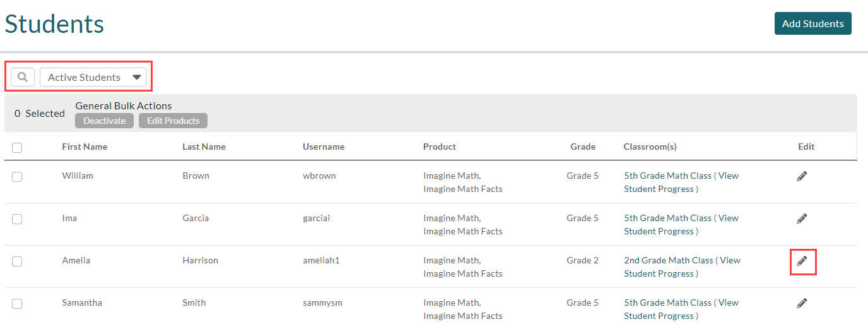Screen dimensions: 868x336
Task: Click the Deactivate bulk action button
Action: click(x=104, y=121)
